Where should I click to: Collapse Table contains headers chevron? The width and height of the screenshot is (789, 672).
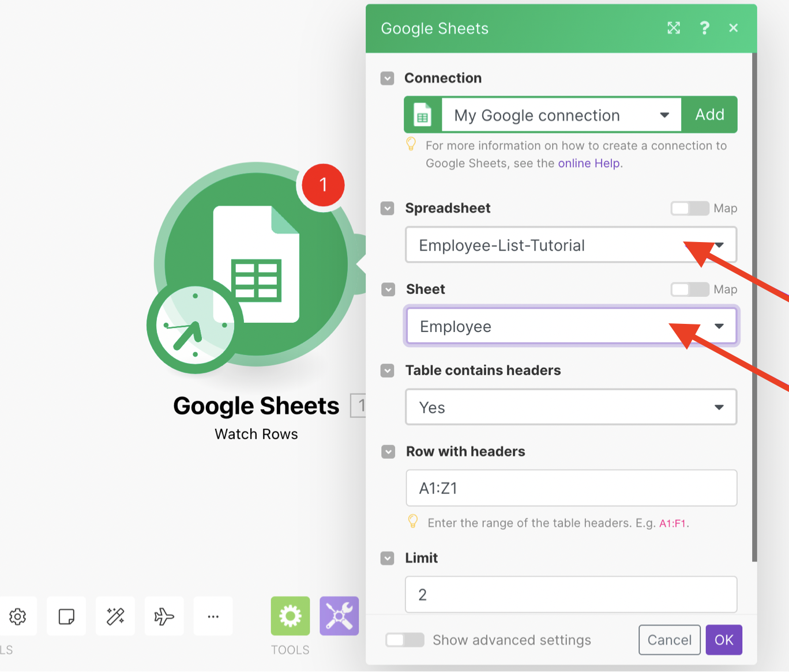pyautogui.click(x=388, y=371)
